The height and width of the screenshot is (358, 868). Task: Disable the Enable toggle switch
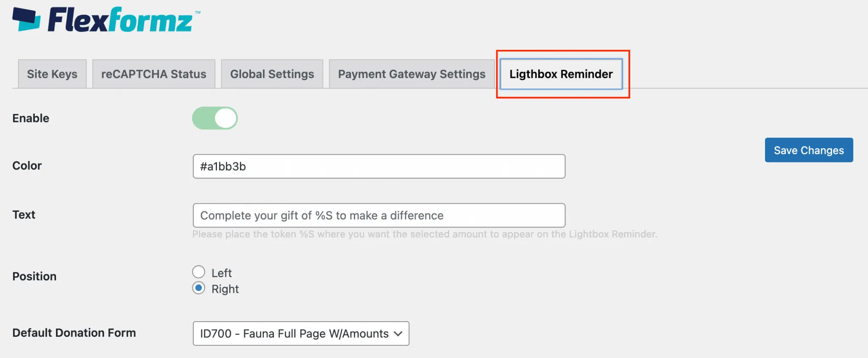215,118
